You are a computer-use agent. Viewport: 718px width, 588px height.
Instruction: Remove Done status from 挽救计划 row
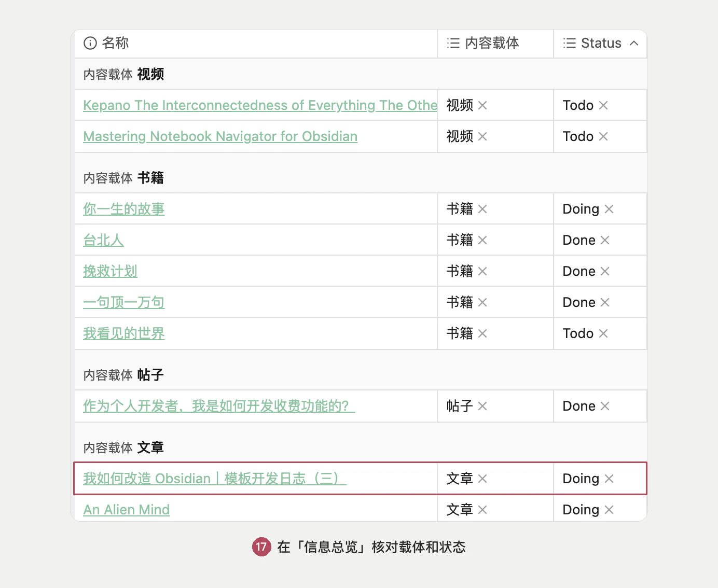pos(605,271)
